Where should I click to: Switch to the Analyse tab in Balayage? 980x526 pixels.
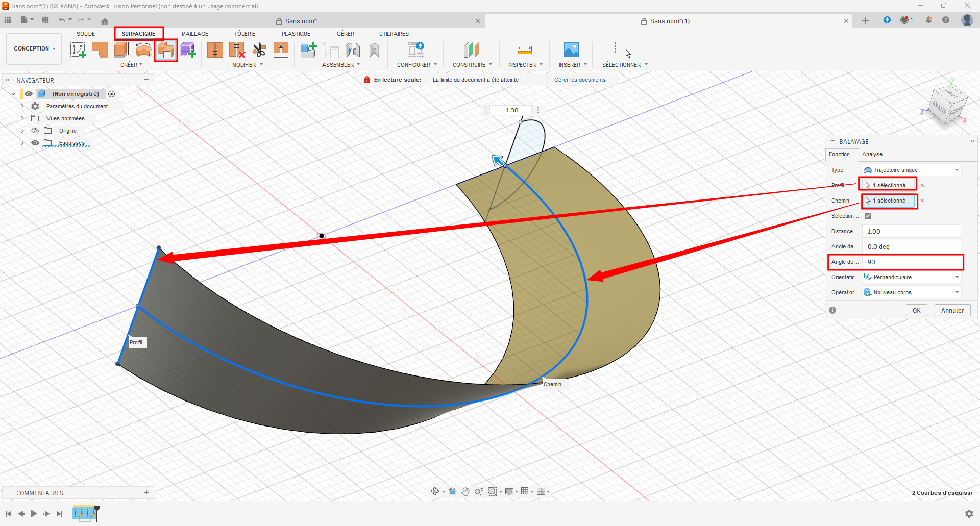pos(872,154)
